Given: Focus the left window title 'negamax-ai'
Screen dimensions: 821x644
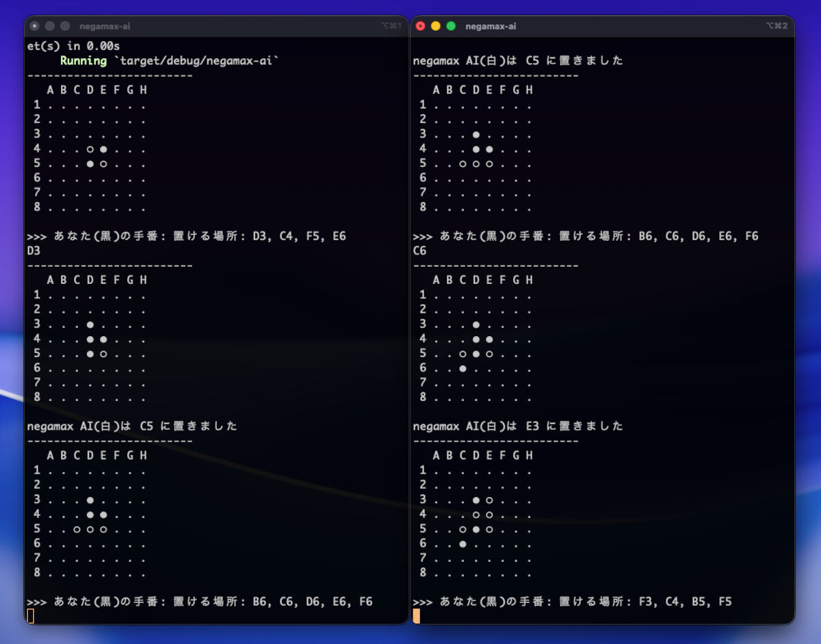Looking at the screenshot, I should pyautogui.click(x=105, y=26).
